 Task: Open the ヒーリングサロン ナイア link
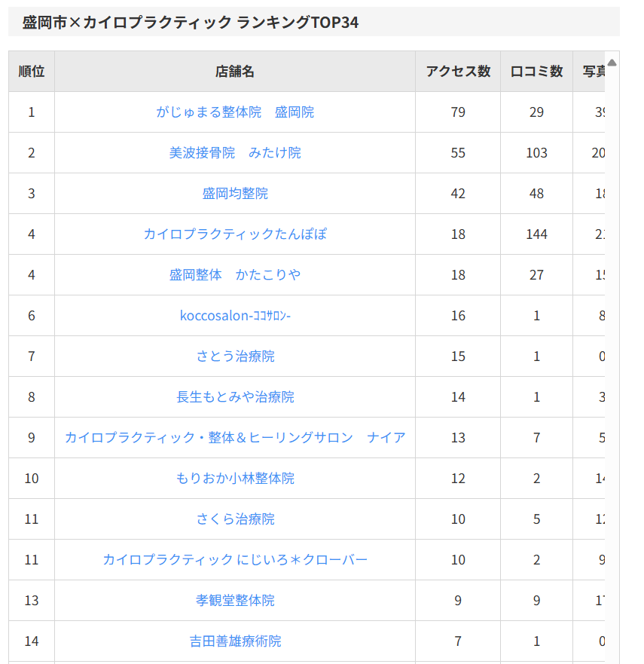[235, 438]
